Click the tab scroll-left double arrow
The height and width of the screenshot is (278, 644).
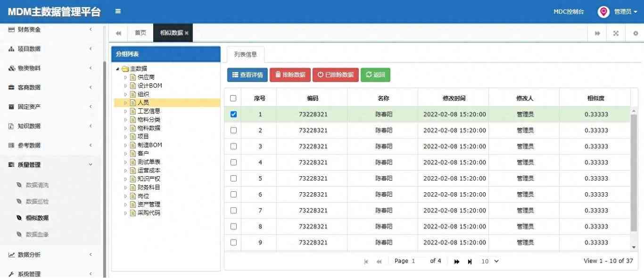tap(118, 33)
